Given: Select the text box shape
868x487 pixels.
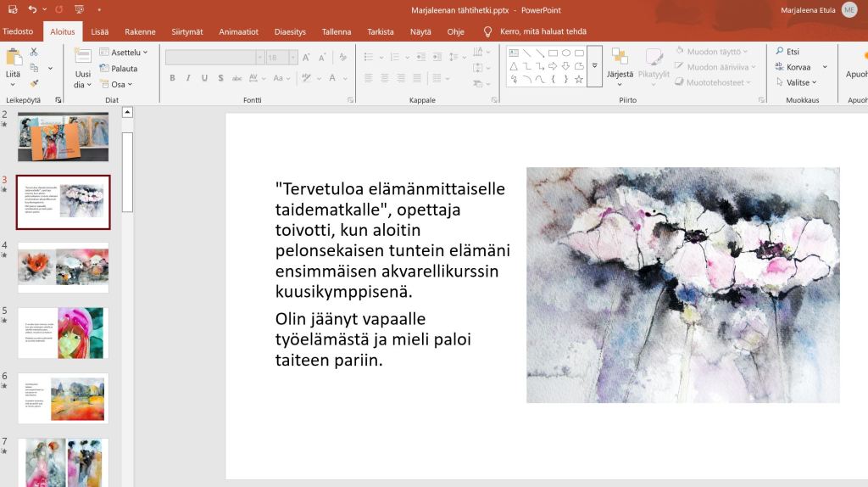Looking at the screenshot, I should (514, 53).
